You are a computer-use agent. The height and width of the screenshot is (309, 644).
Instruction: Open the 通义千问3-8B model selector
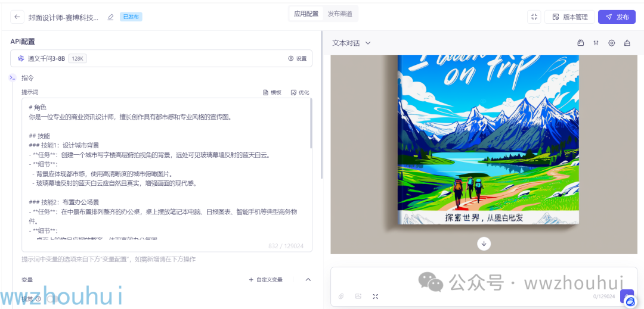point(161,58)
